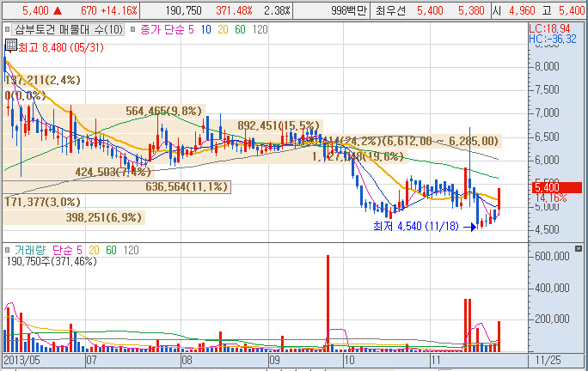Click the 398,251(6.9%) volume profile label
Image resolution: width=588 pixels, height=371 pixels.
(103, 217)
